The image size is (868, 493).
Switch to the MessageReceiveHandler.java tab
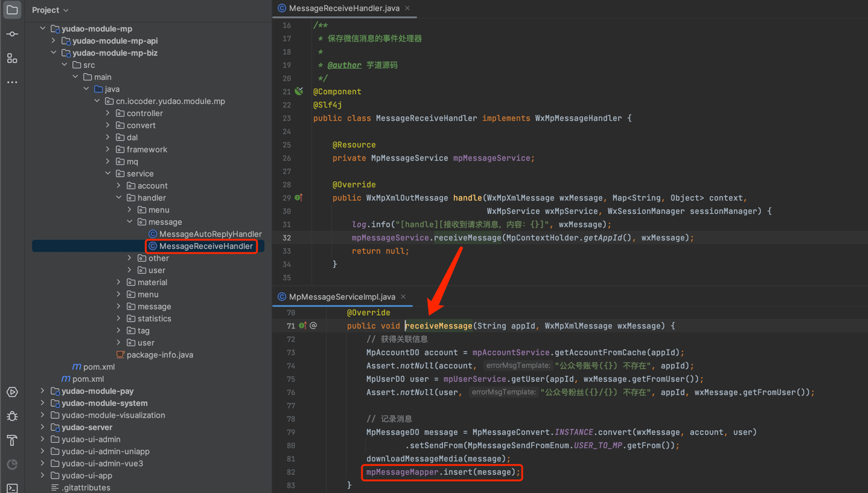tap(343, 8)
